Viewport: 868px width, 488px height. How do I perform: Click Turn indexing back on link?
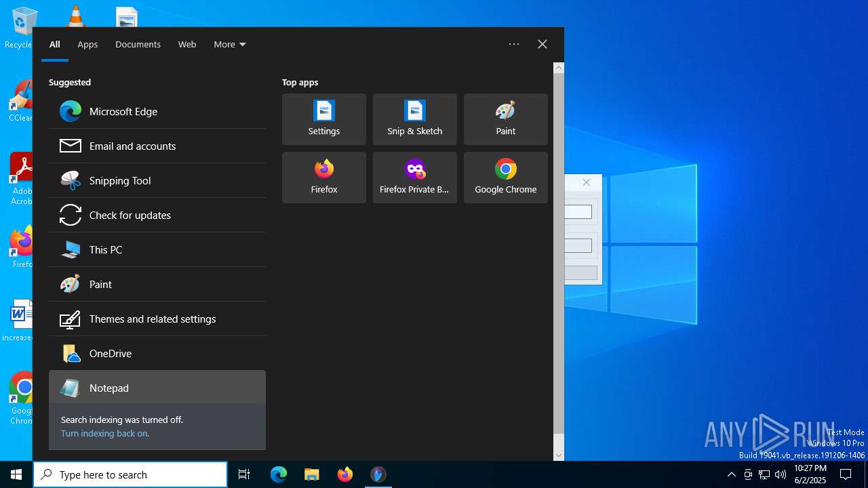point(105,433)
